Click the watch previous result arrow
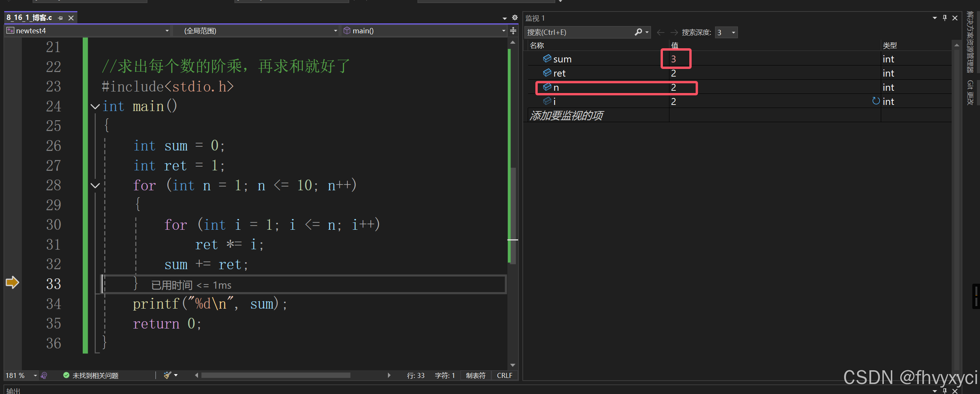This screenshot has width=980, height=394. pyautogui.click(x=660, y=33)
